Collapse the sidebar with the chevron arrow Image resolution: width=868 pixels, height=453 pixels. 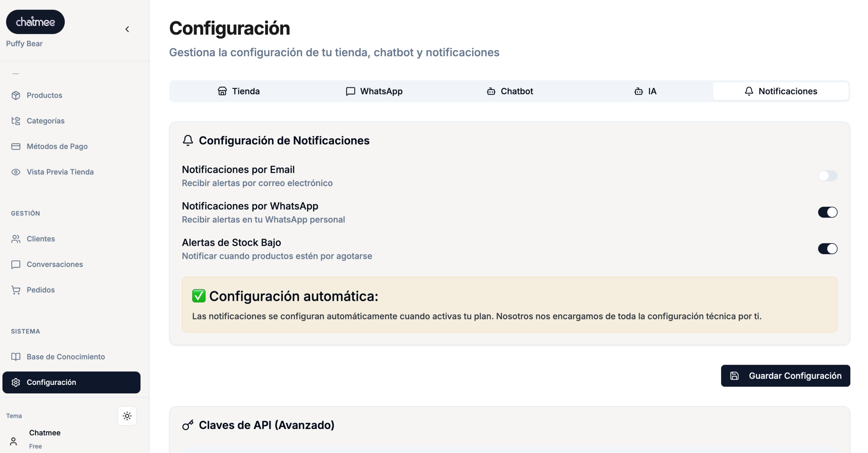127,29
